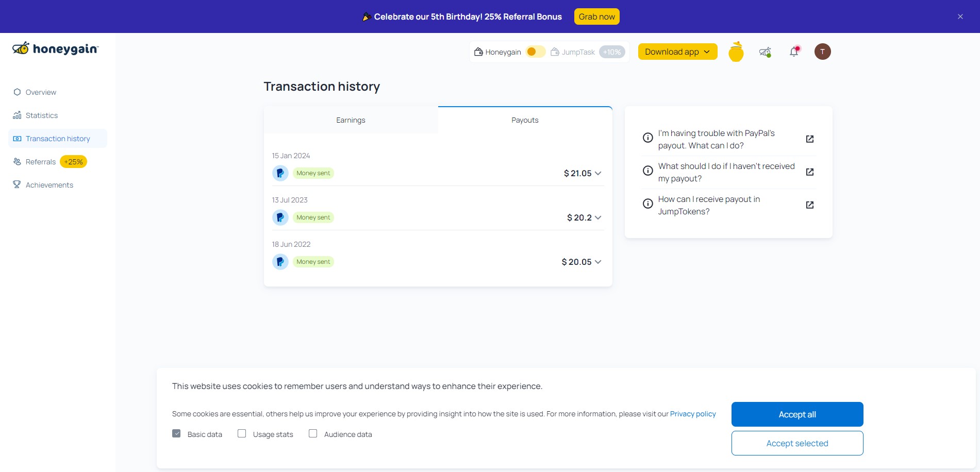Click info icon beside JumpTokens question
This screenshot has width=980, height=472.
tap(647, 204)
